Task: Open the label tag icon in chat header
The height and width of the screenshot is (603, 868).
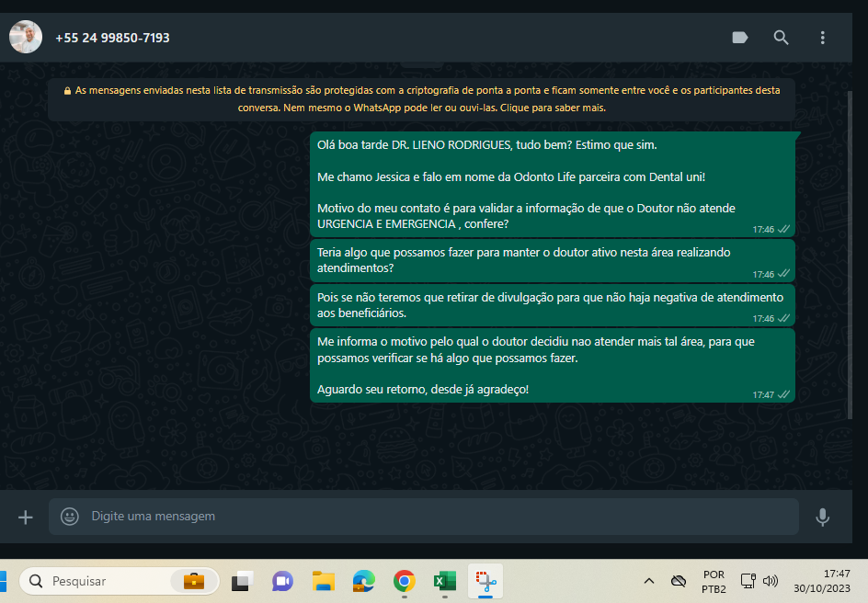Action: (739, 38)
